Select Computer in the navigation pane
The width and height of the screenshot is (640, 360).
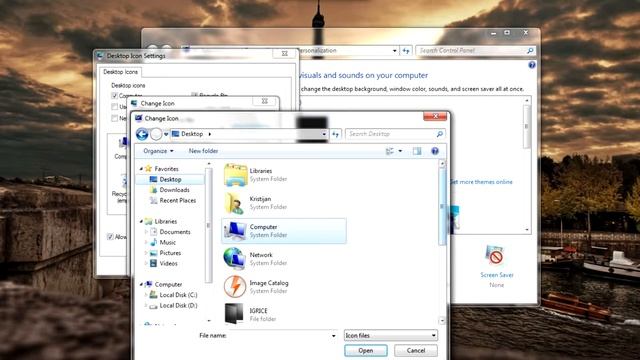168,284
